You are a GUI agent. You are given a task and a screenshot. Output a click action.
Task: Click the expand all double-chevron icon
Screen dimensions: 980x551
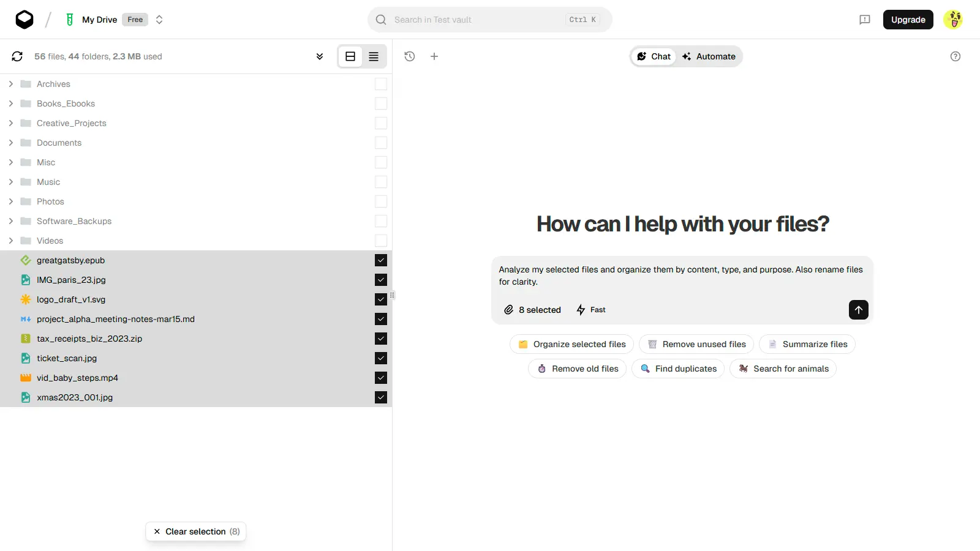pyautogui.click(x=320, y=56)
